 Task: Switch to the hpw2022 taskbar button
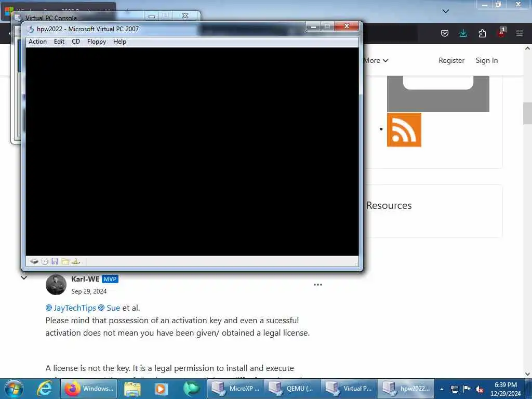click(x=406, y=389)
